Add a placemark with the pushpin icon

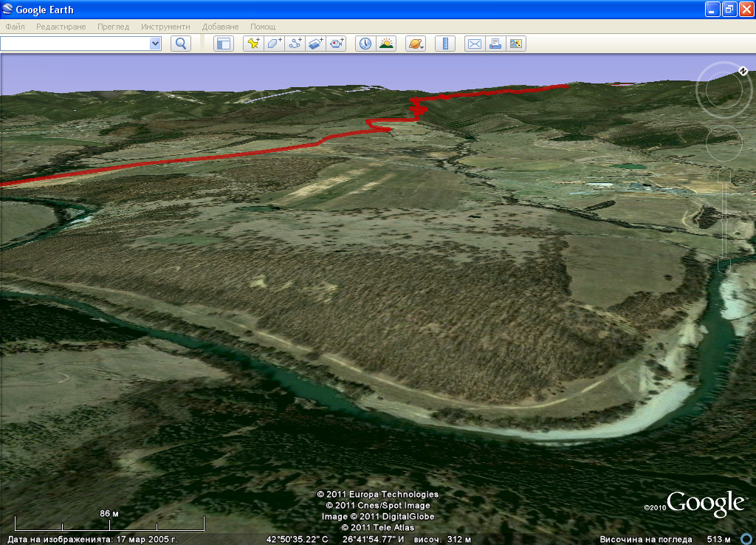[253, 44]
